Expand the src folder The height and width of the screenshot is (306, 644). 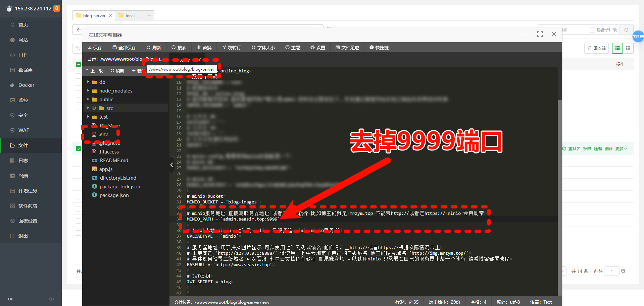click(x=88, y=108)
